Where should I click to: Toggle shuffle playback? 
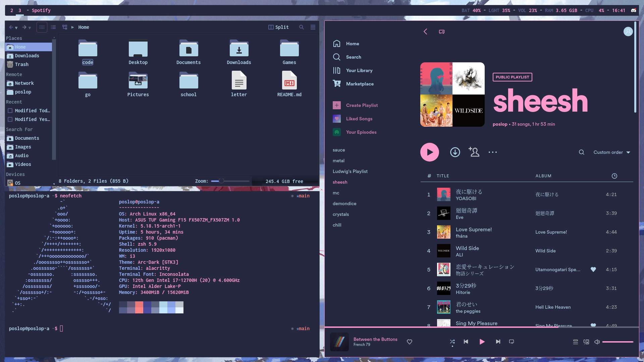(x=452, y=342)
